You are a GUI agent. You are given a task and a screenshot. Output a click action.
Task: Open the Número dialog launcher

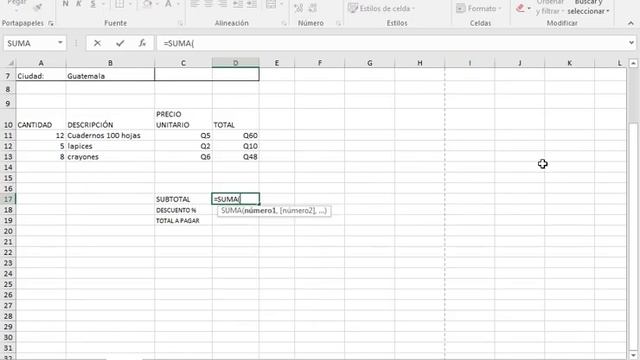click(x=338, y=24)
